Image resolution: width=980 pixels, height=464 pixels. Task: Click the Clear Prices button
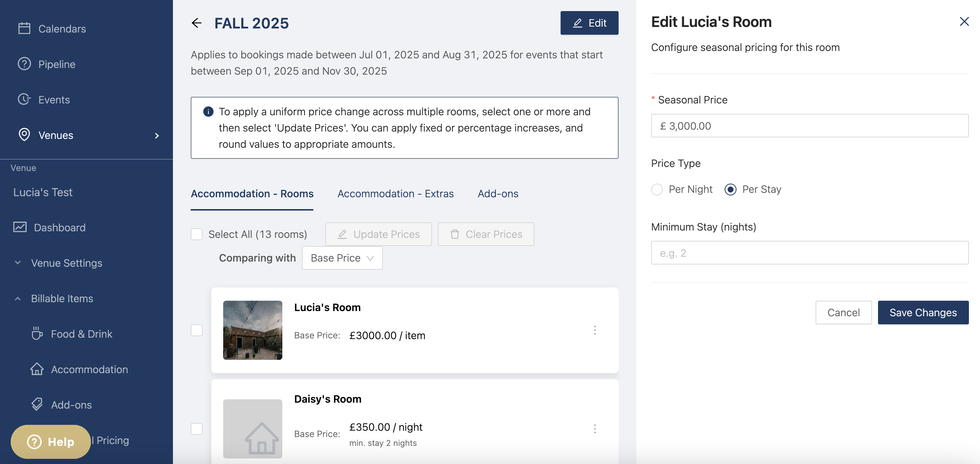[x=486, y=234]
